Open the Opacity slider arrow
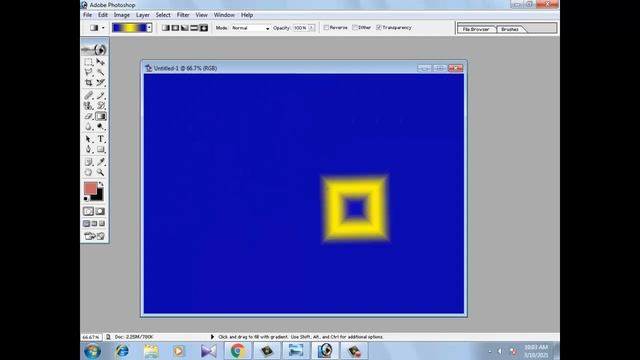The height and width of the screenshot is (360, 640). pyautogui.click(x=311, y=28)
